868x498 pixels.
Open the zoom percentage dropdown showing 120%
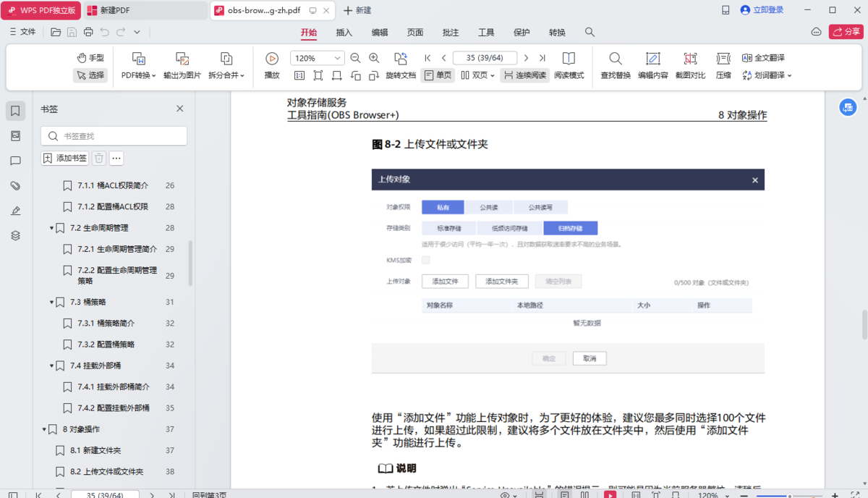[317, 57]
